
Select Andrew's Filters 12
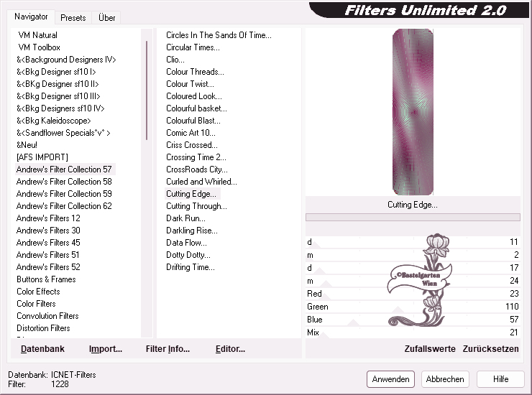pyautogui.click(x=48, y=218)
